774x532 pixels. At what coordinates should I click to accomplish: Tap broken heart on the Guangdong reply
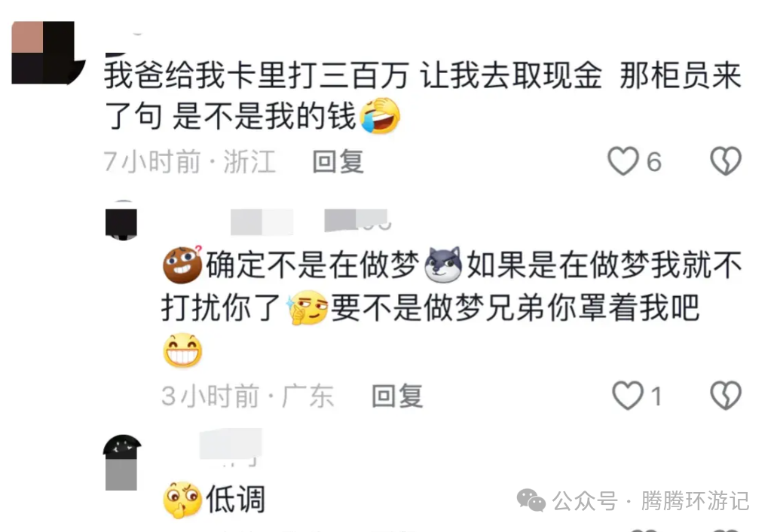tap(726, 396)
